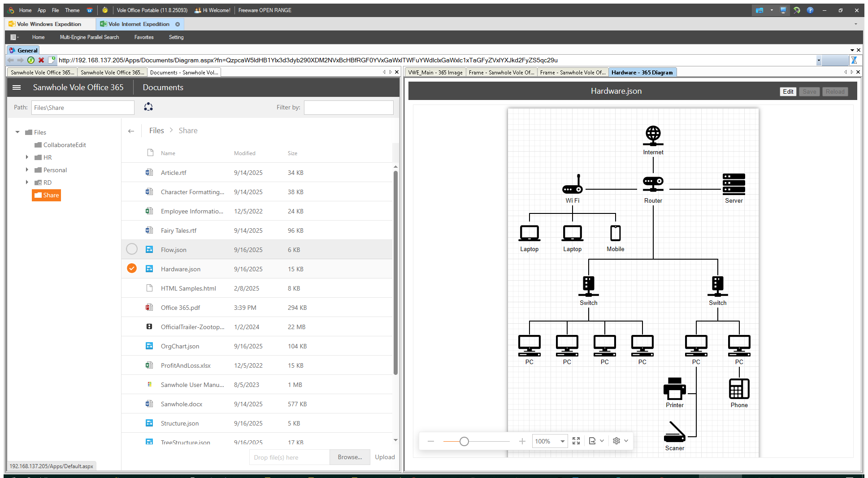Click the Edit button for Hardware.json
Viewport: 868px width, 478px height.
click(788, 91)
